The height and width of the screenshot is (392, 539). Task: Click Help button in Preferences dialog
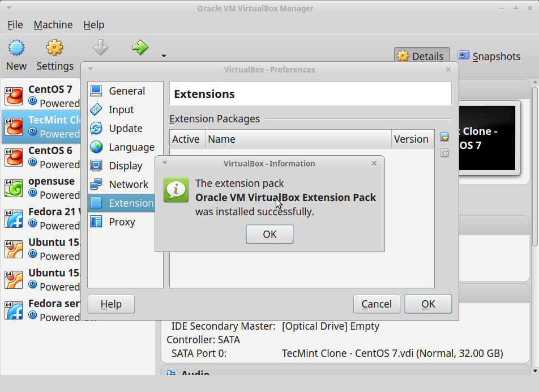[x=111, y=304]
